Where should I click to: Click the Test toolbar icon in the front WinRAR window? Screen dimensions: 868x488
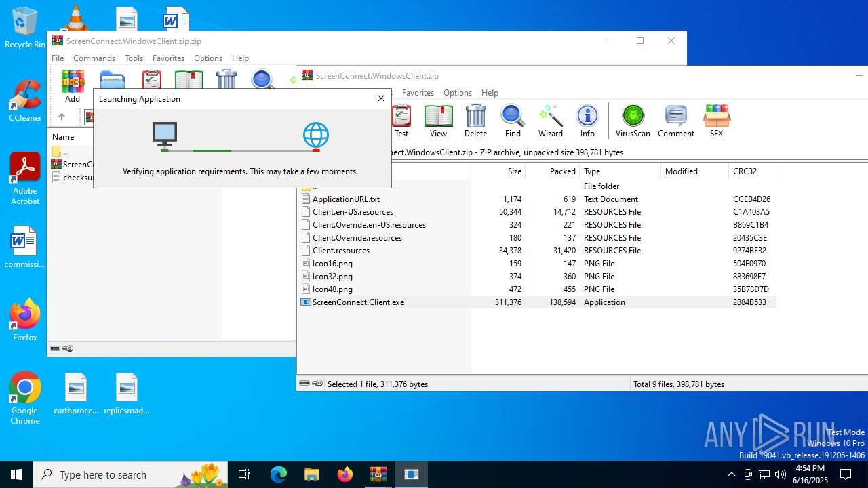pyautogui.click(x=401, y=121)
